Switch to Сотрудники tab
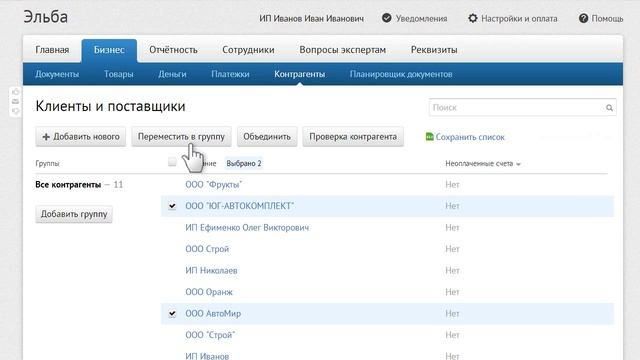Viewport: 640px width, 360px height. pos(248,50)
